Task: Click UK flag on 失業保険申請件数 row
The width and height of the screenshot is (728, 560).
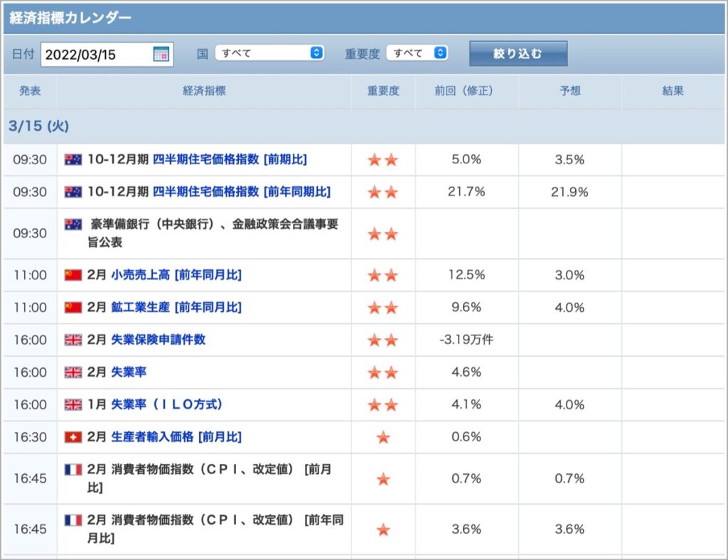Action: pos(73,340)
